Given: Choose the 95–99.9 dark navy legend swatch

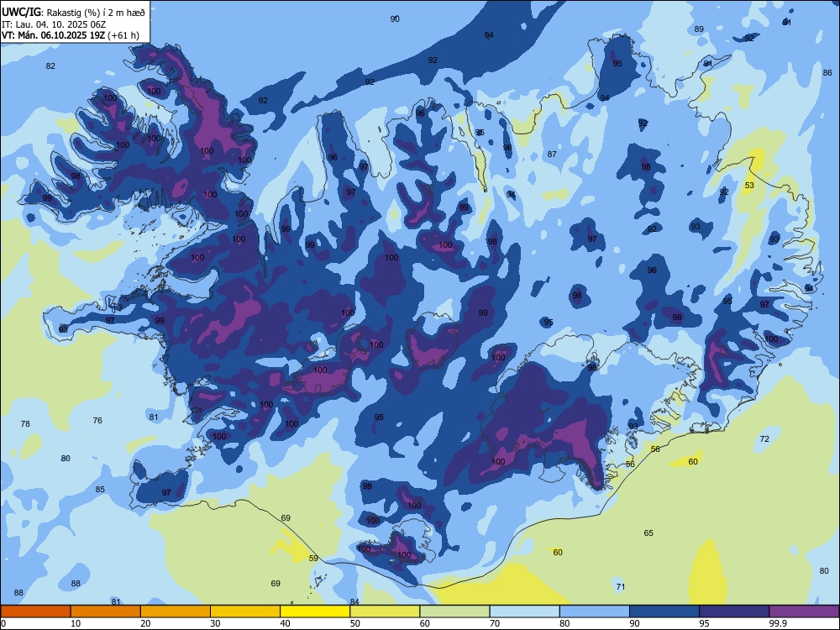Looking at the screenshot, I should 734,612.
